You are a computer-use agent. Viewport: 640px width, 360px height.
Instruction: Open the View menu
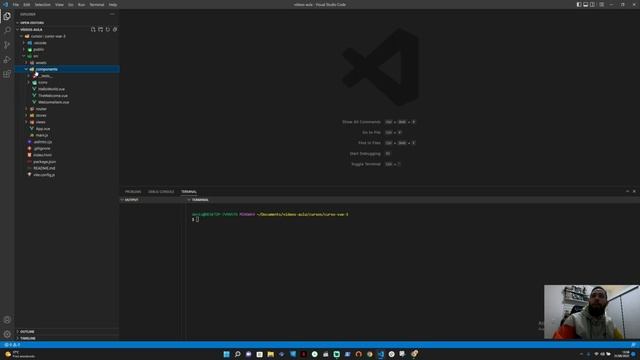coord(59,4)
